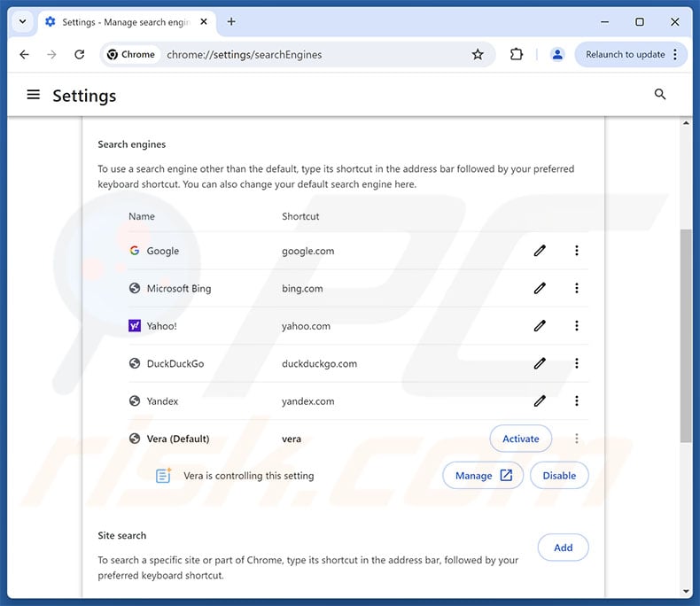Reload the current page
The width and height of the screenshot is (700, 606).
[x=80, y=54]
